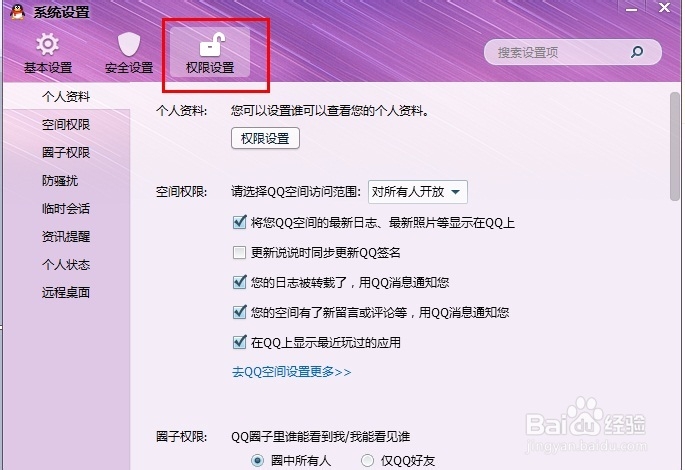Viewport: 685px width, 470px height.
Task: Click the QQ penguin logo icon
Action: (17, 12)
